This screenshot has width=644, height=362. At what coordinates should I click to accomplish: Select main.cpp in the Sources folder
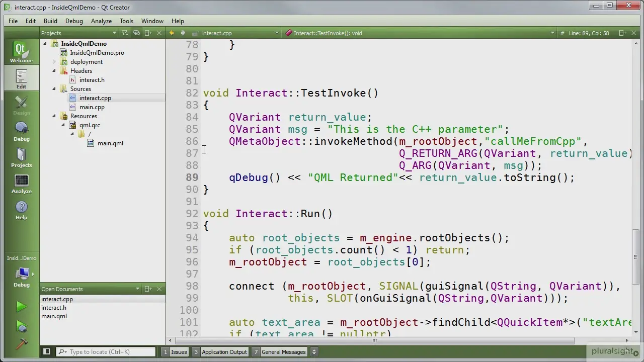[x=92, y=107]
